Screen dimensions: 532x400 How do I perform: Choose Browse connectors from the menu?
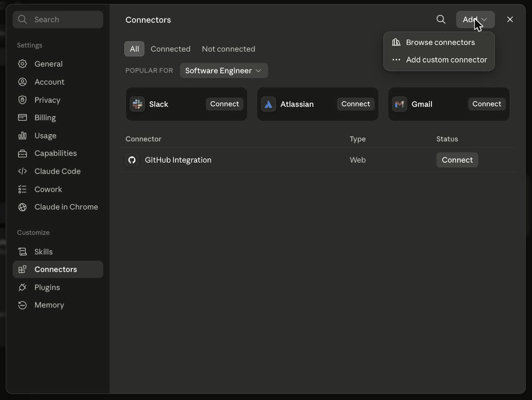click(439, 42)
